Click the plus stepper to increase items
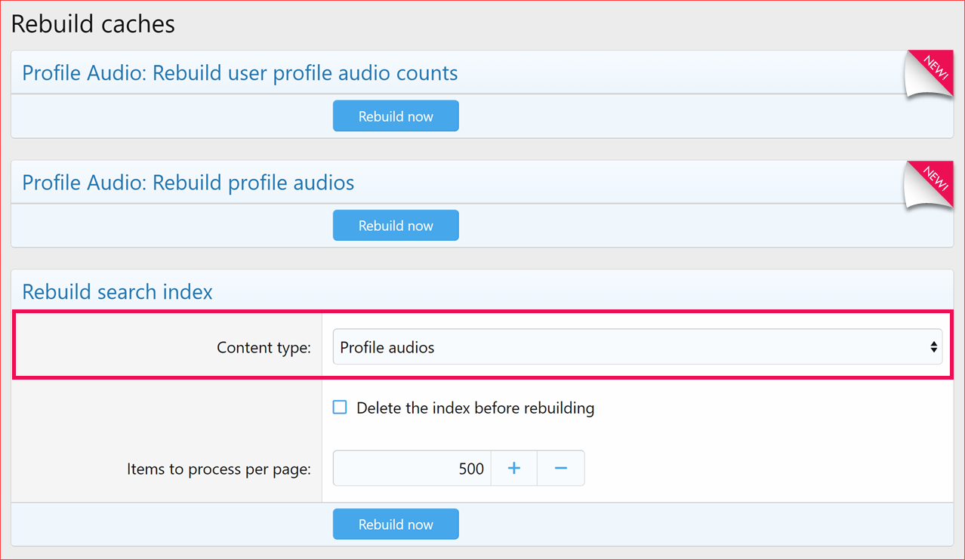This screenshot has width=965, height=560. [513, 468]
